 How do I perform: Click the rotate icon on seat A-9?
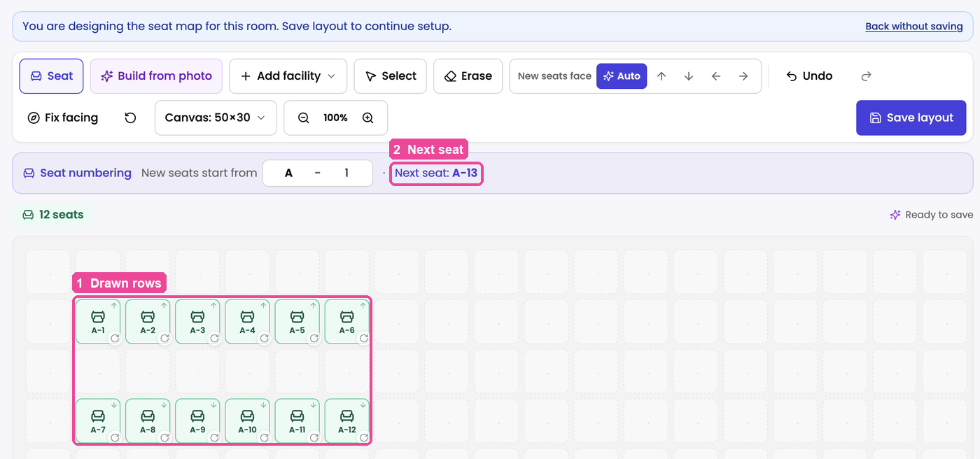(214, 437)
